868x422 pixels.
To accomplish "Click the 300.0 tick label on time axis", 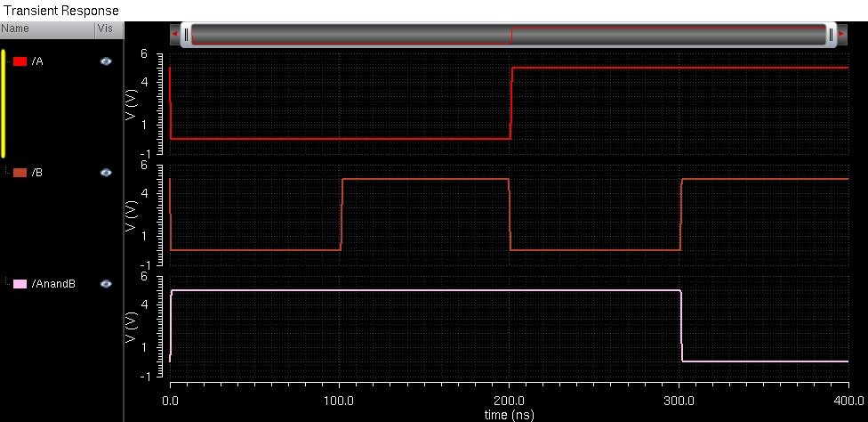I will 679,401.
